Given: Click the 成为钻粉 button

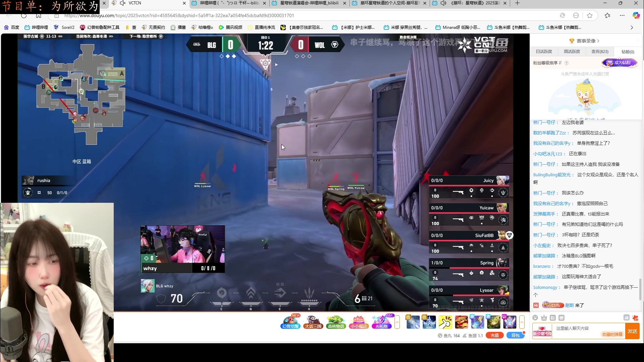Looking at the screenshot, I should click(619, 63).
